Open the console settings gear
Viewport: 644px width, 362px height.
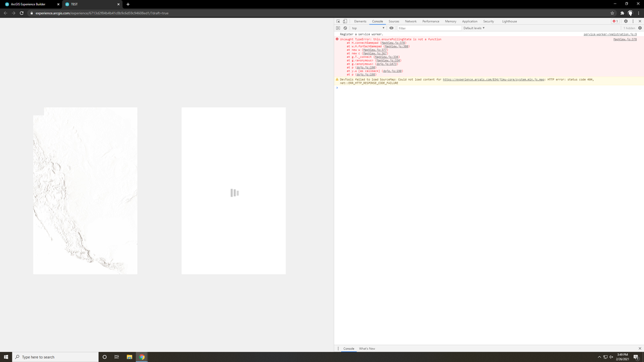click(x=640, y=28)
